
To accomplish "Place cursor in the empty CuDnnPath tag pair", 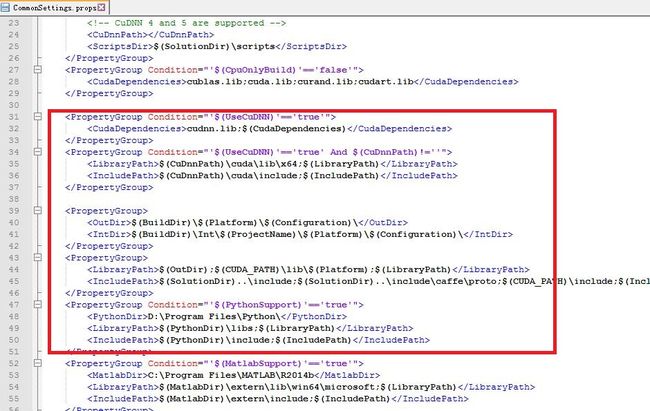I will 153,35.
